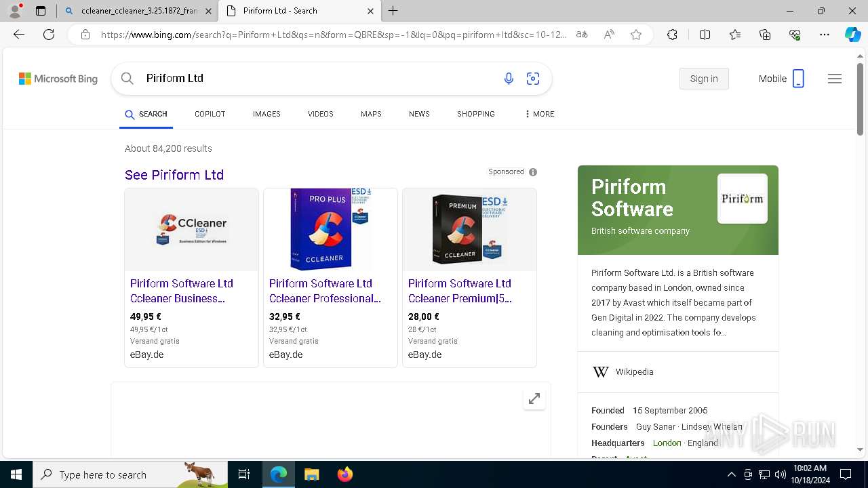
Task: Switch to NEWS tab
Action: (x=419, y=114)
